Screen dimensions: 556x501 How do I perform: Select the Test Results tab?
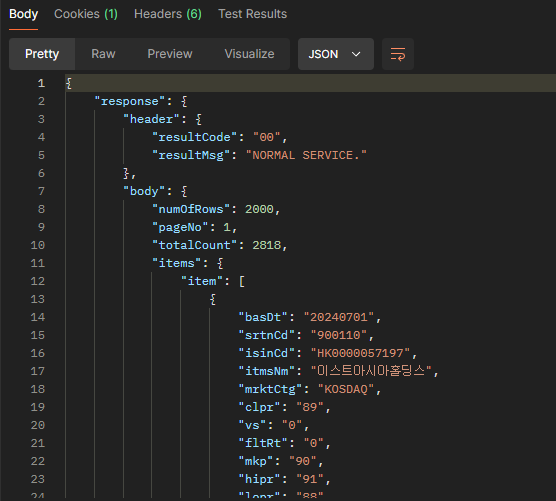[252, 14]
